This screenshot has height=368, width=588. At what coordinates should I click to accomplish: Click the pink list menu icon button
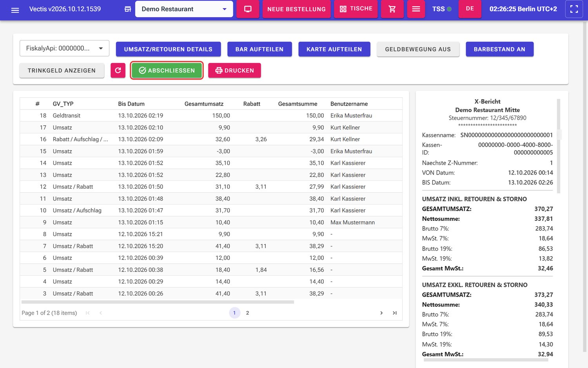click(416, 9)
